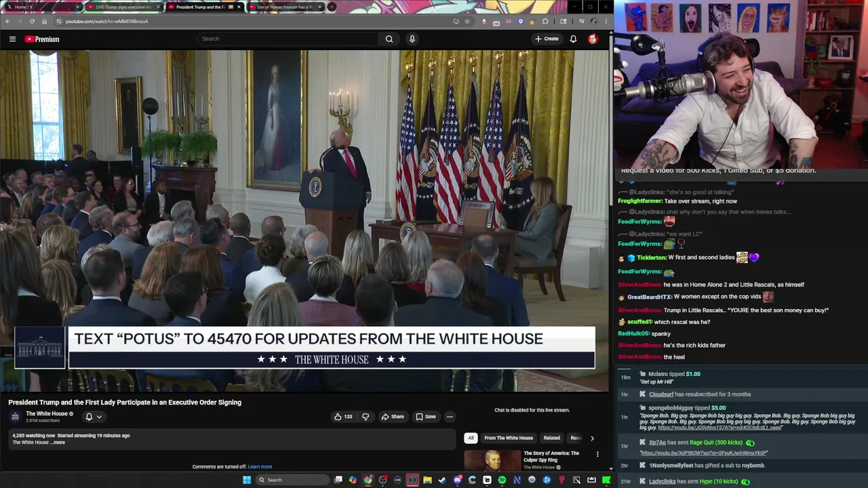View YouTube notifications bell
Viewport: 868px width, 488px height.
tap(573, 39)
